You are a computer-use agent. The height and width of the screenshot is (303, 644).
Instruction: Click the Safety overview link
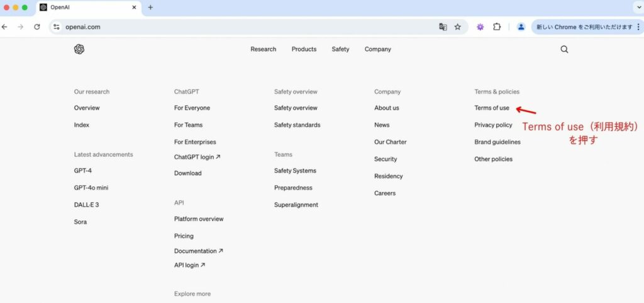(296, 108)
